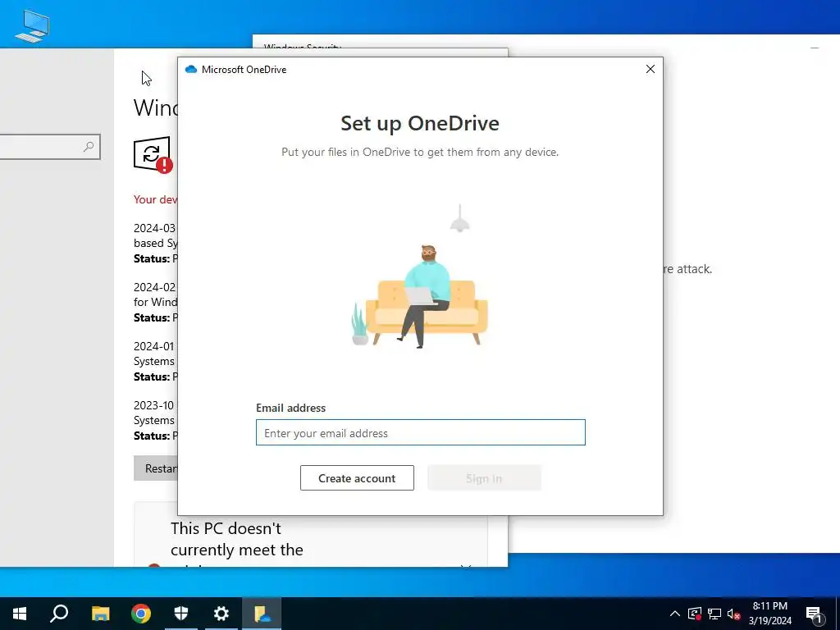Click the 2024-01 update entry in Settings

pos(155,361)
